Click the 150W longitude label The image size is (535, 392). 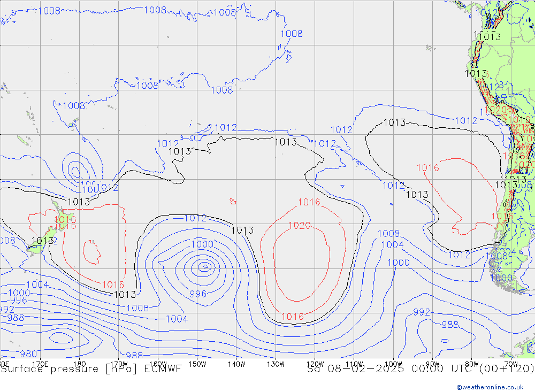coord(197,364)
